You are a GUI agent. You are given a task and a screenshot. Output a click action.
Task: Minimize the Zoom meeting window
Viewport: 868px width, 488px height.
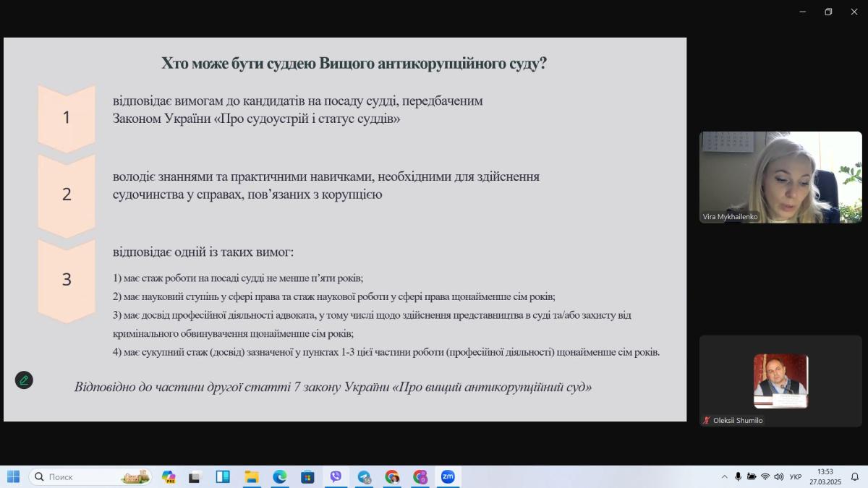[803, 12]
